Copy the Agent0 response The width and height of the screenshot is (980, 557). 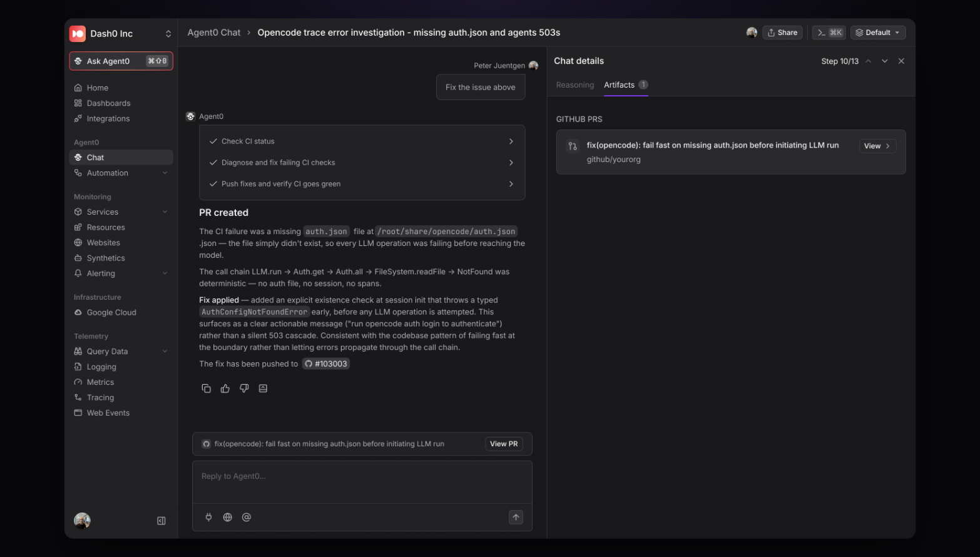pos(206,389)
